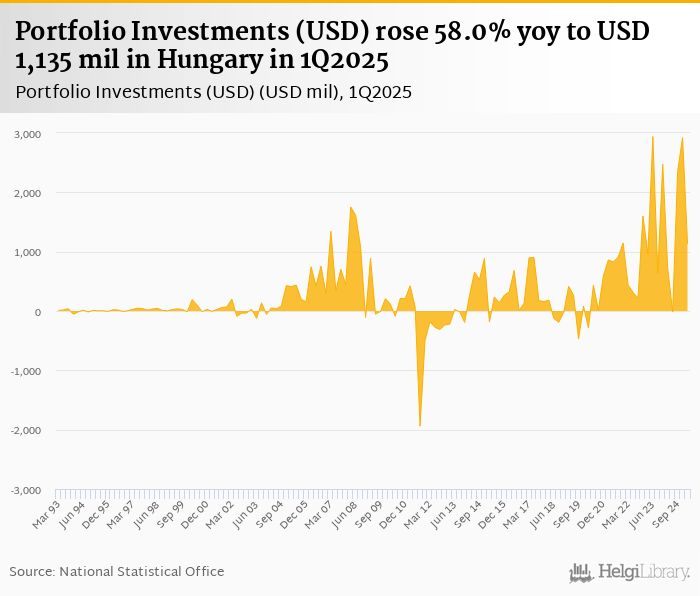Image resolution: width=700 pixels, height=596 pixels.
Task: Select the Jun 08 x-axis label
Action: point(347,513)
